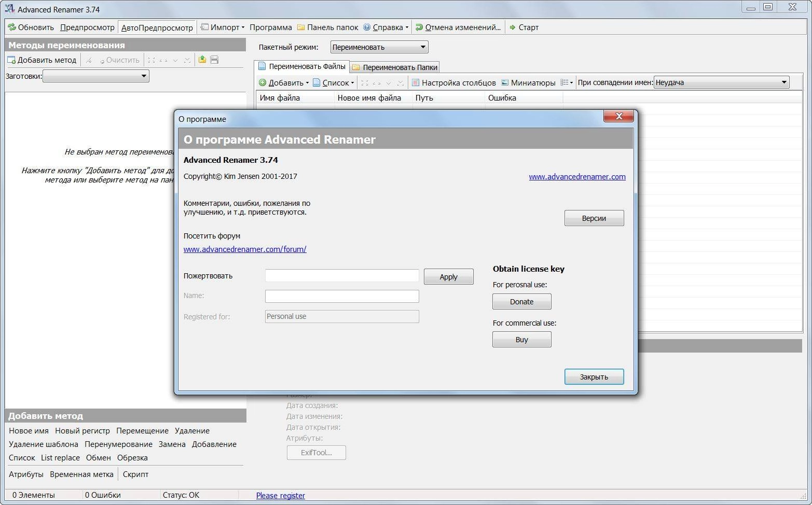812x505 pixels.
Task: Open the Пакетный режим dropdown
Action: [379, 47]
